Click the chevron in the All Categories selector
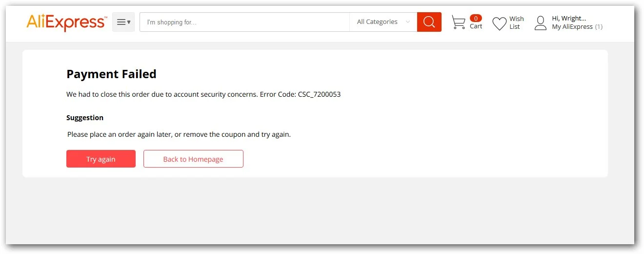Viewport: 644px width, 254px height. (408, 22)
